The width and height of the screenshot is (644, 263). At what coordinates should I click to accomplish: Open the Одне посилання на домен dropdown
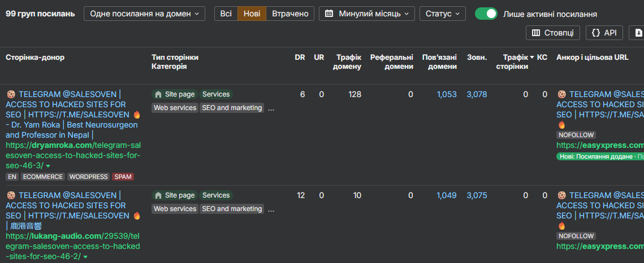[144, 14]
